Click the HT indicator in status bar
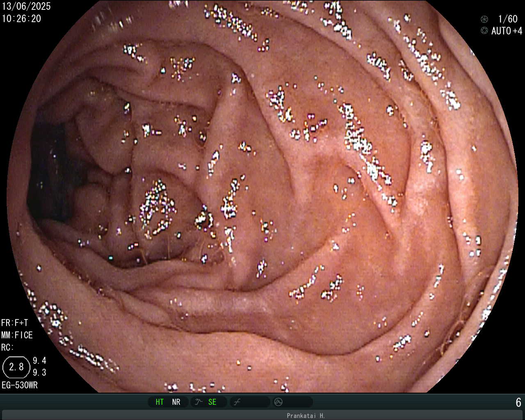The width and height of the screenshot is (525, 420). (160, 402)
